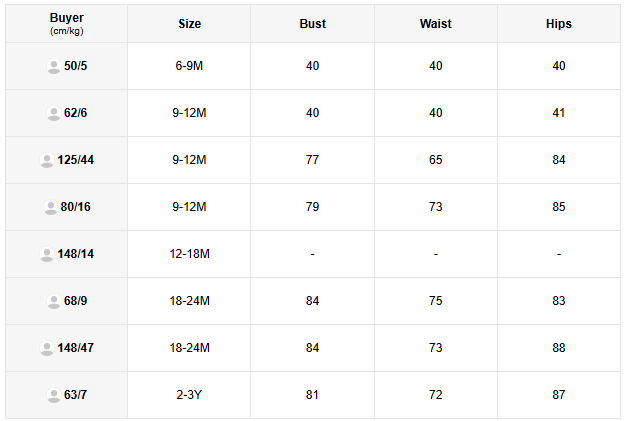Select the 2-3Y size cell
626x421 pixels.
pyautogui.click(x=189, y=395)
